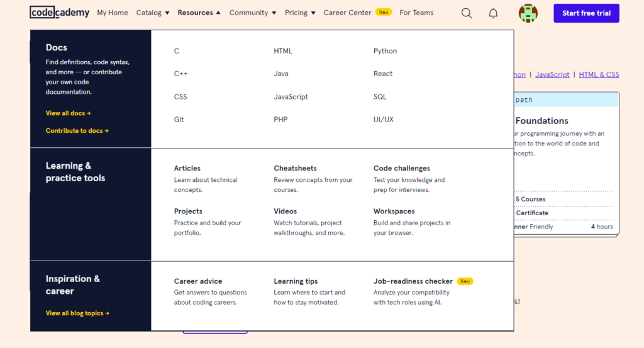
Task: Open JavaScript docs in menu
Action: [x=291, y=97]
